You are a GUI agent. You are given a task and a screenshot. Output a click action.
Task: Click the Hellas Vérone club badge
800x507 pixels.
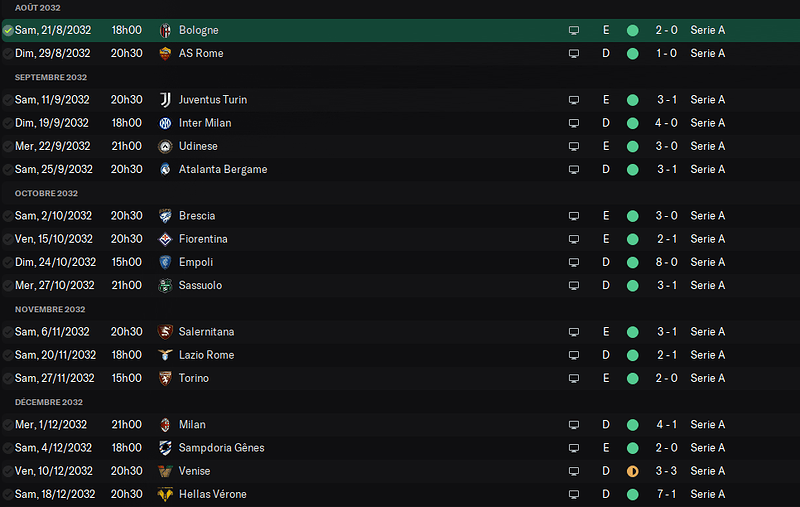(165, 494)
